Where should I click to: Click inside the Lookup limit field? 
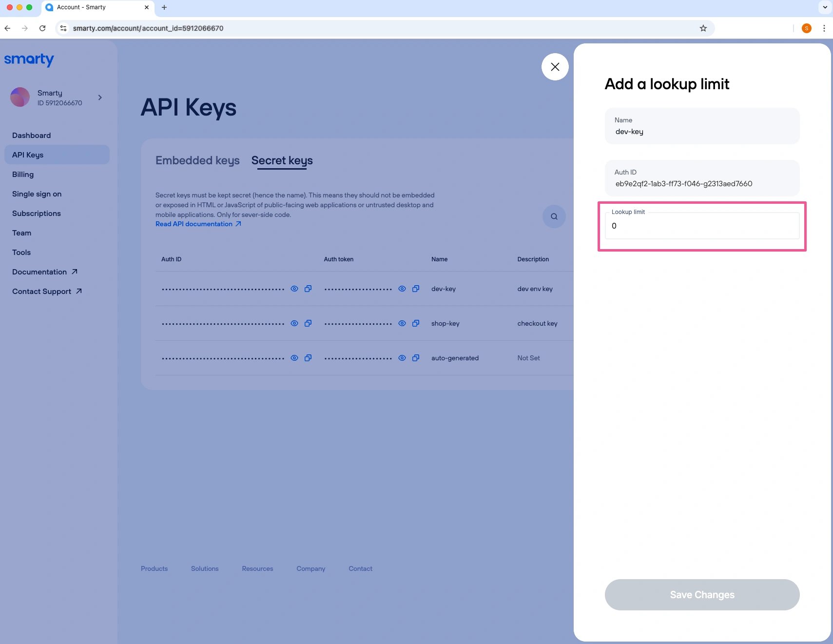[x=701, y=226]
